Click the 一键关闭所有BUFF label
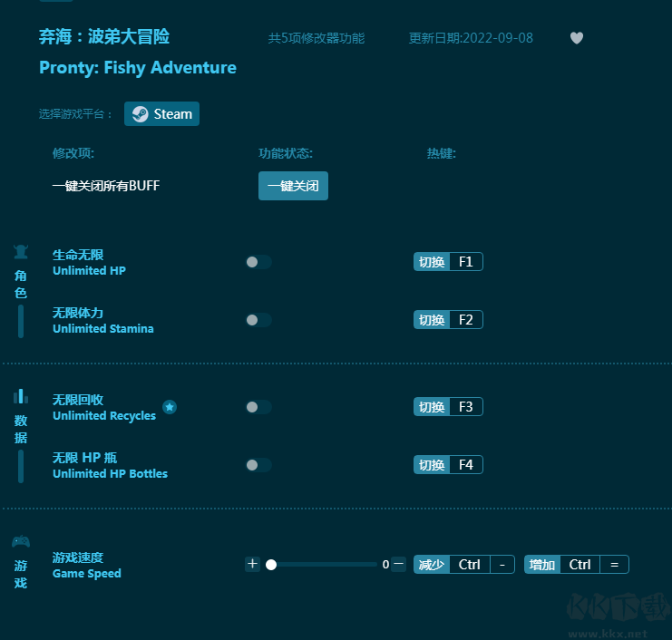Viewport: 672px width, 640px height. tap(106, 186)
